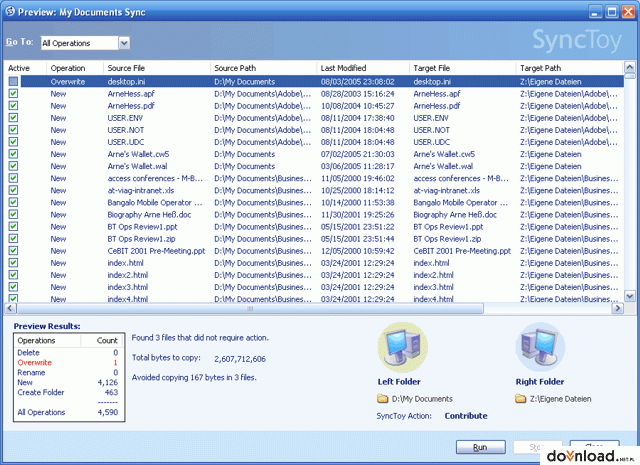The image size is (640, 465).
Task: Select the index3.html source file row
Action: pyautogui.click(x=128, y=287)
